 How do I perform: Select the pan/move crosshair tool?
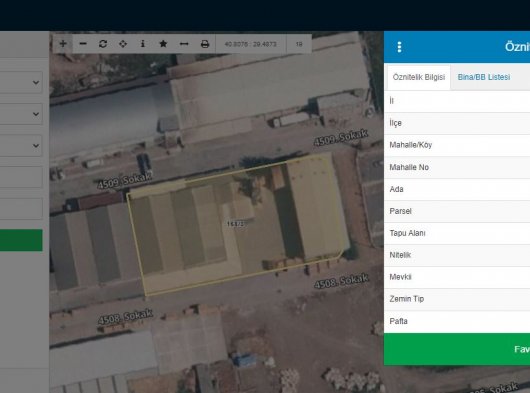point(123,44)
